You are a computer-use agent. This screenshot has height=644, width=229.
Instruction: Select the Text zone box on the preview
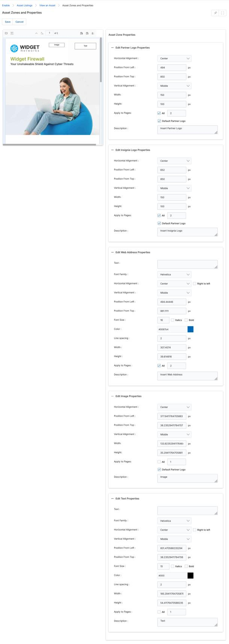tap(85, 46)
